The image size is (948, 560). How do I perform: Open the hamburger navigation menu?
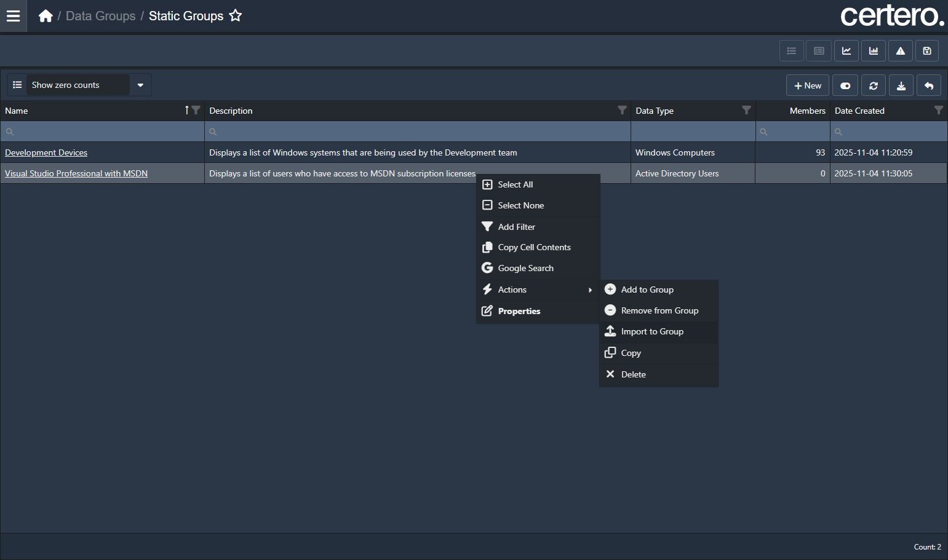coord(13,16)
